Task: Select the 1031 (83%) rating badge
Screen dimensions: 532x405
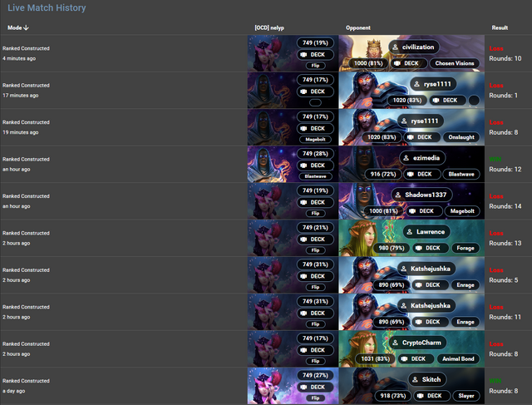Action: (x=376, y=358)
